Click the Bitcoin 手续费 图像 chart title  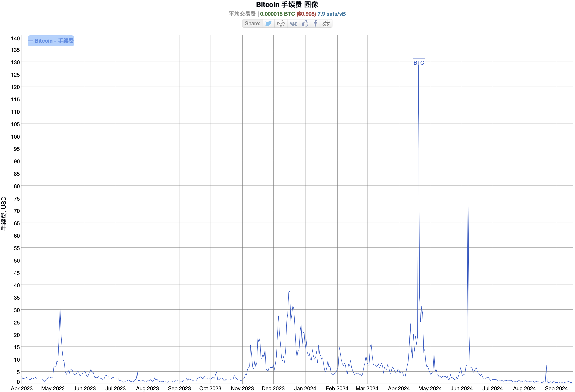click(x=287, y=4)
